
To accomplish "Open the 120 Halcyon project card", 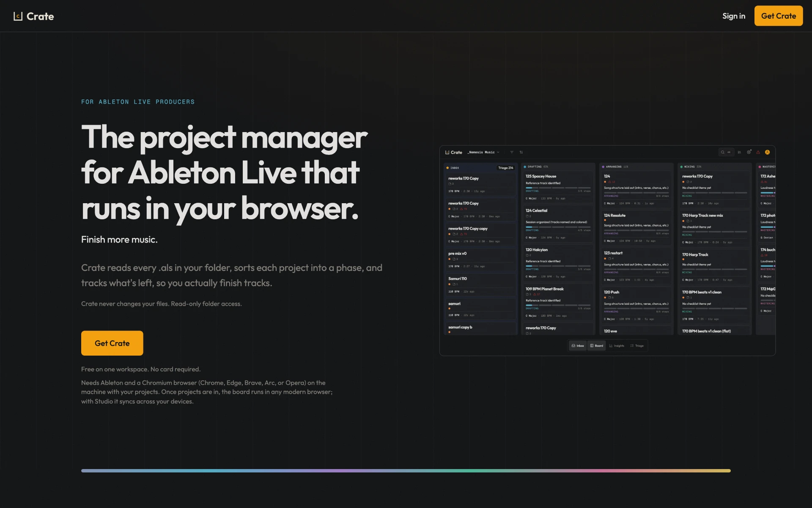I will (558, 263).
